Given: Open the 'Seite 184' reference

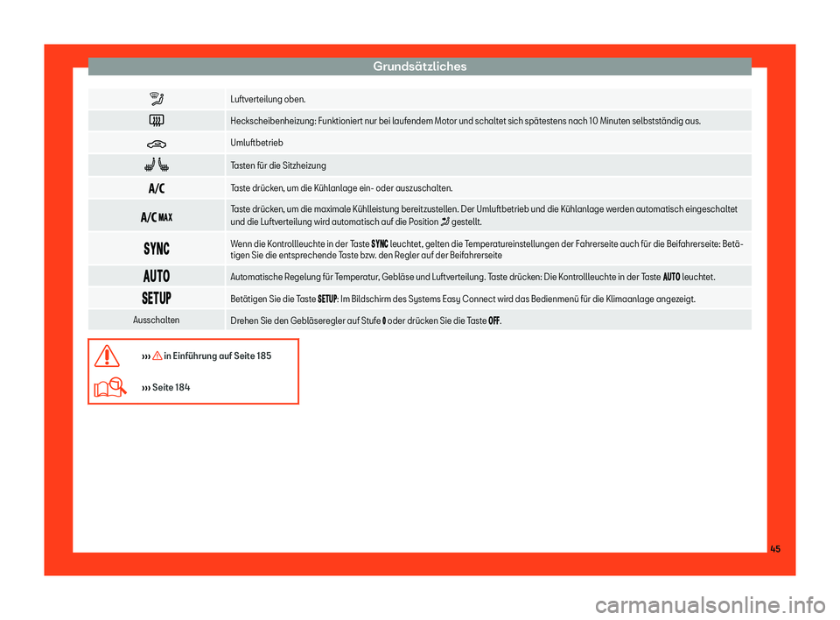Looking at the screenshot, I should [x=171, y=387].
